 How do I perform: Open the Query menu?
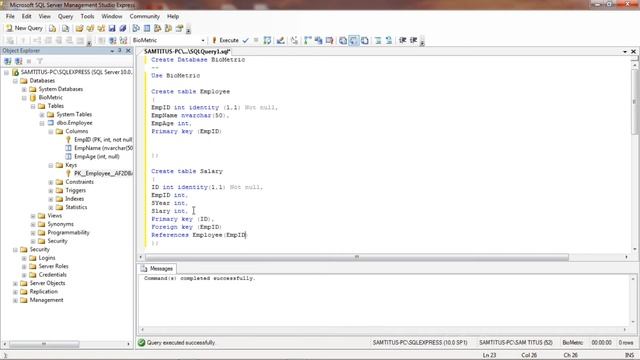tap(65, 16)
